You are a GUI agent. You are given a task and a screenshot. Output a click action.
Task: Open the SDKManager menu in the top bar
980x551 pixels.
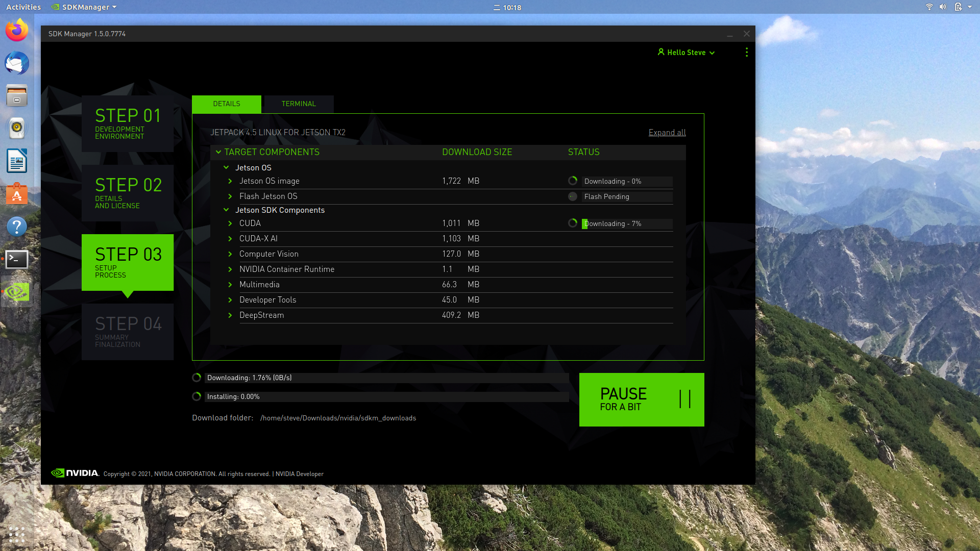click(83, 7)
